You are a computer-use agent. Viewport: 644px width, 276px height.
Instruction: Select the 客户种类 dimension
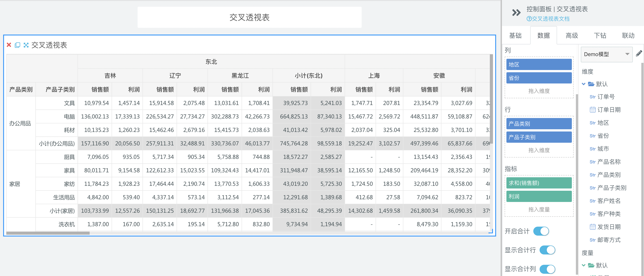click(609, 214)
